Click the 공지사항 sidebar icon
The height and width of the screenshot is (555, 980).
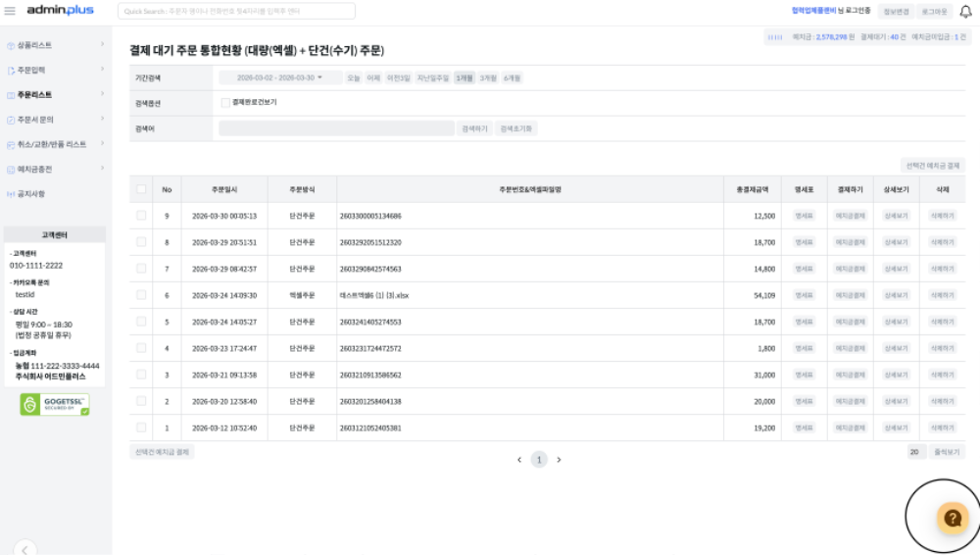[x=11, y=194]
